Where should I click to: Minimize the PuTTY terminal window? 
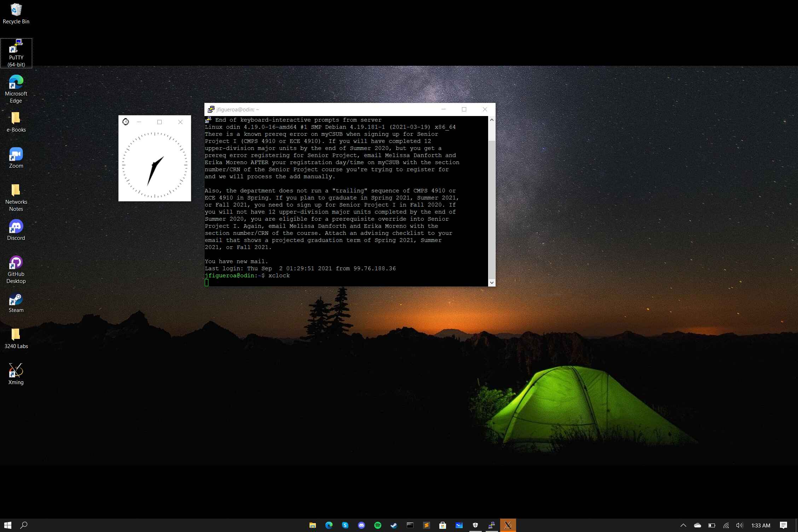tap(443, 109)
